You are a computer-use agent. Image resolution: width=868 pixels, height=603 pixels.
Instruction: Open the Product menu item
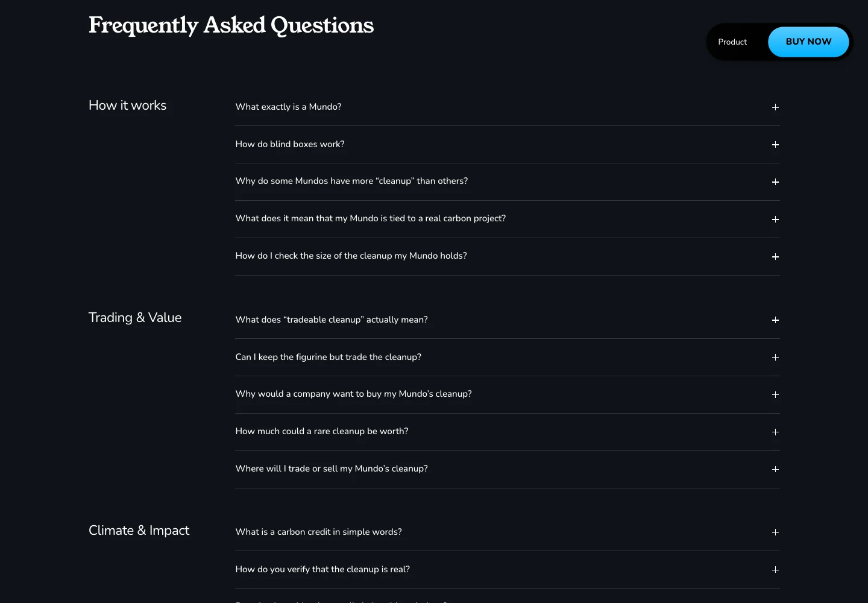click(x=732, y=42)
